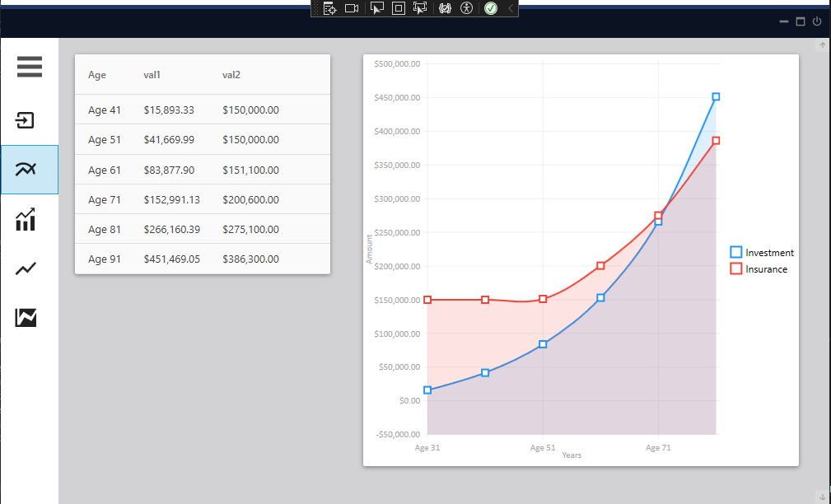Open the hamburger menu
The image size is (831, 504).
click(x=29, y=67)
